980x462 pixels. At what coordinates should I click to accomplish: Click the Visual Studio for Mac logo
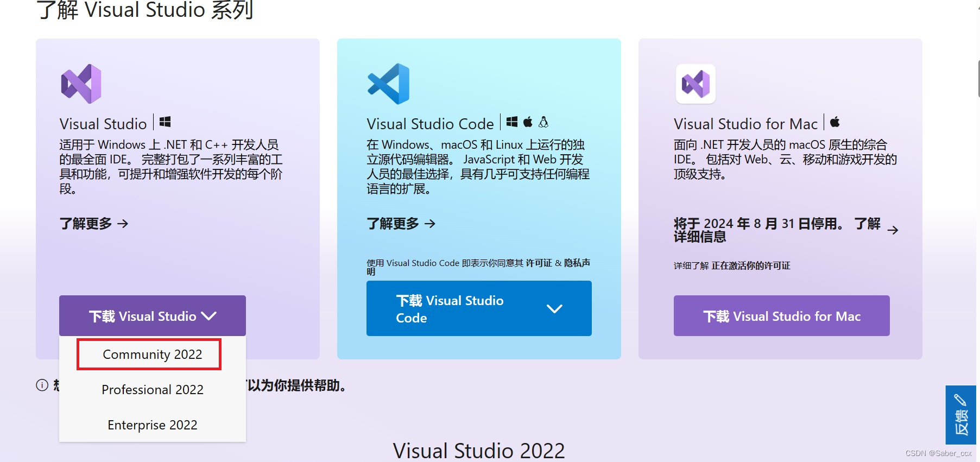coord(696,84)
